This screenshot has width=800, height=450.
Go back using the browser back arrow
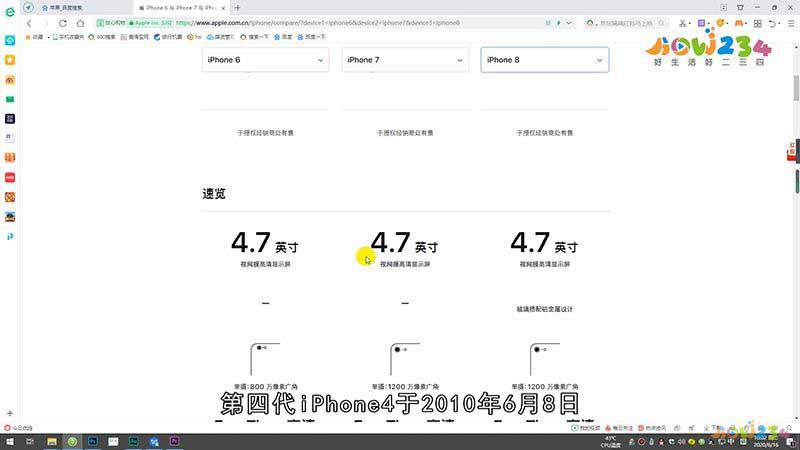(x=29, y=23)
